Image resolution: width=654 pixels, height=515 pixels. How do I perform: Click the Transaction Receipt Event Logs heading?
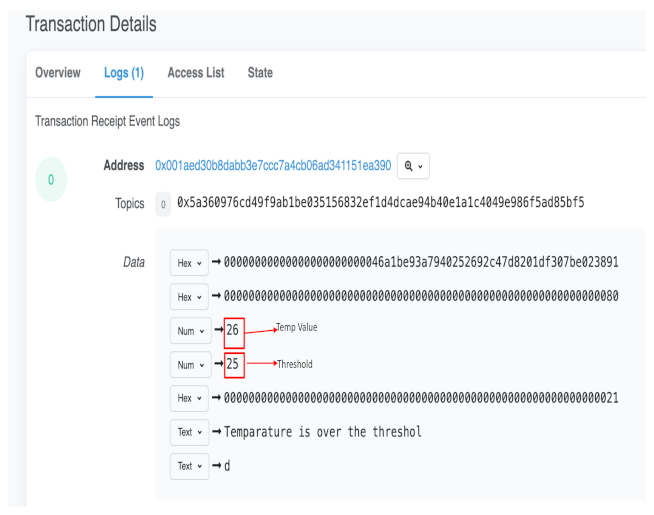coord(107,121)
